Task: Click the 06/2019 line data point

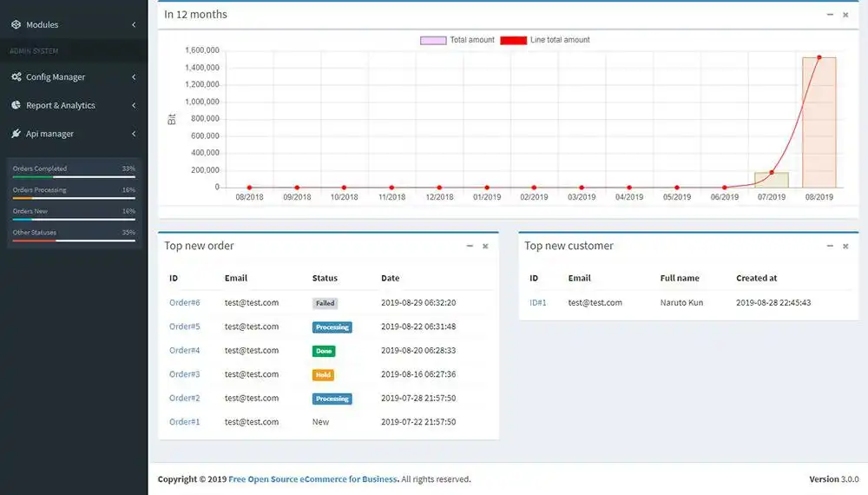Action: pos(724,188)
